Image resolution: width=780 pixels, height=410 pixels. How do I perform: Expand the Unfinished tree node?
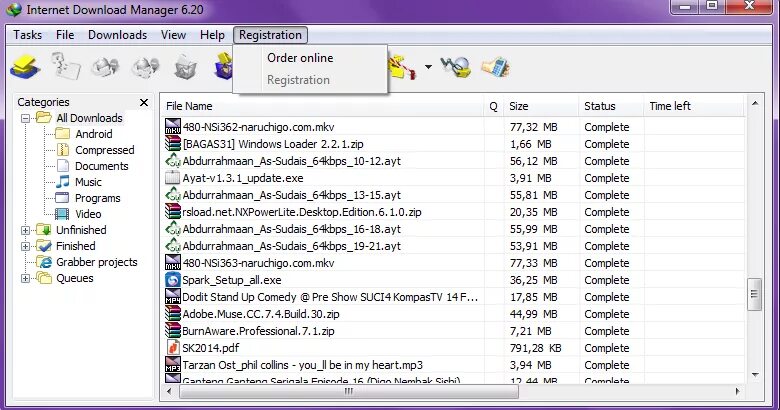(25, 230)
